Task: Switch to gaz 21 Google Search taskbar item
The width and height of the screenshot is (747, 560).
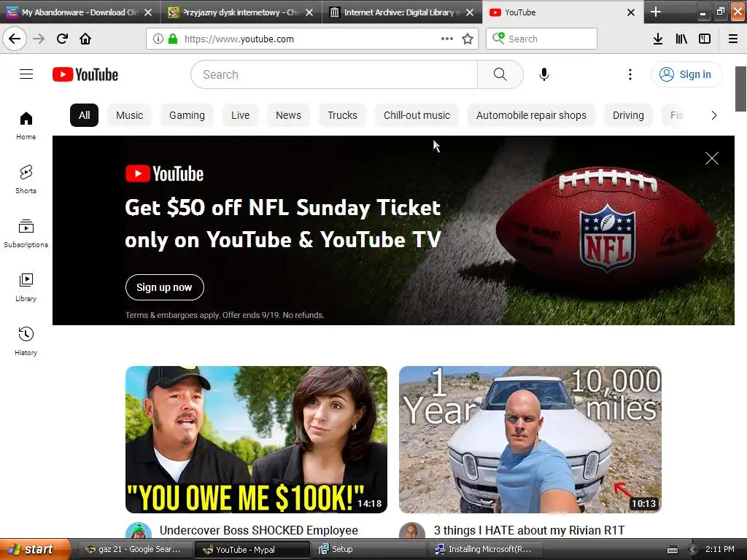Action: pos(134,549)
